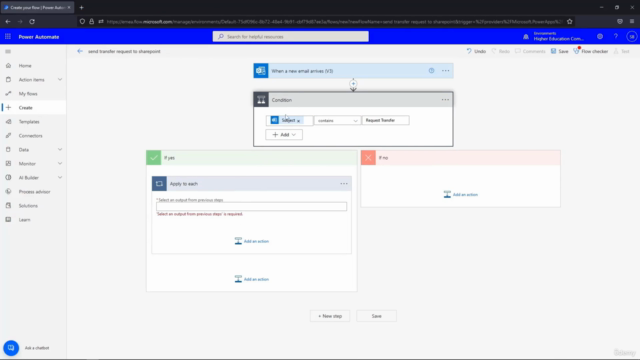Close the Create your flow browser tab
Screen dimensions: 640x360
pyautogui.click(x=69, y=7)
